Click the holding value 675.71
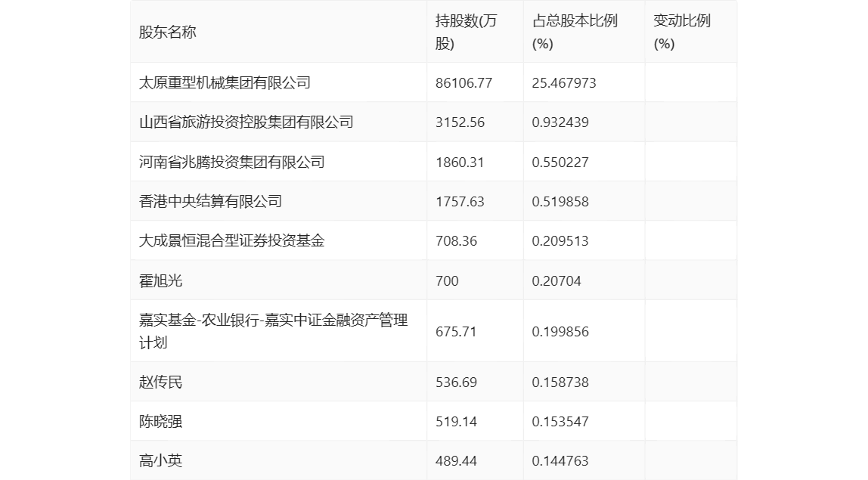 click(456, 332)
